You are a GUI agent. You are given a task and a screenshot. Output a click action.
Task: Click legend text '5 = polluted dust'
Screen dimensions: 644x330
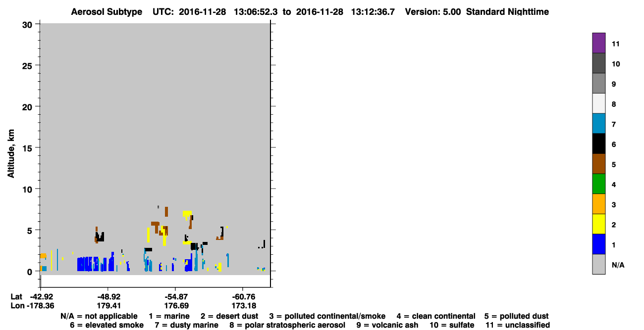click(516, 316)
